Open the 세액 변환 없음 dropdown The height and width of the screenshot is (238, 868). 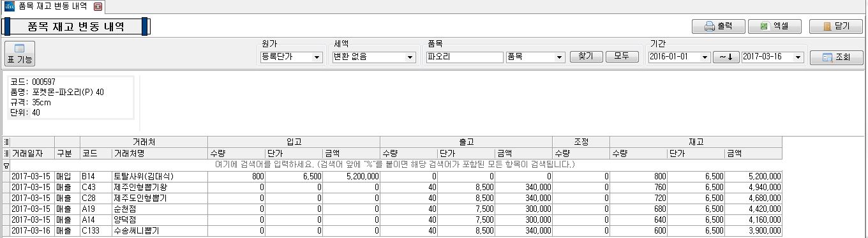pyautogui.click(x=410, y=57)
